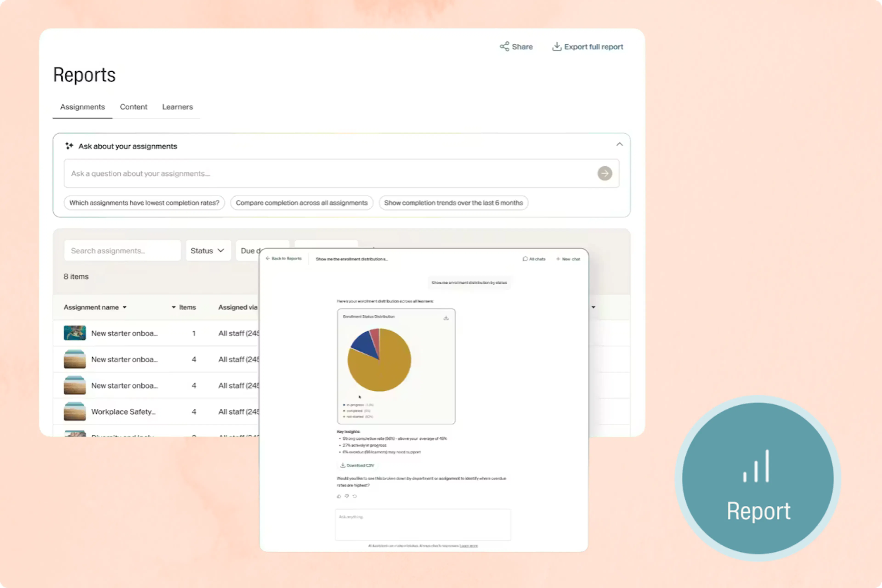Image resolution: width=882 pixels, height=588 pixels.
Task: Download the Enrollment Status Distribution chart
Action: pyautogui.click(x=446, y=318)
